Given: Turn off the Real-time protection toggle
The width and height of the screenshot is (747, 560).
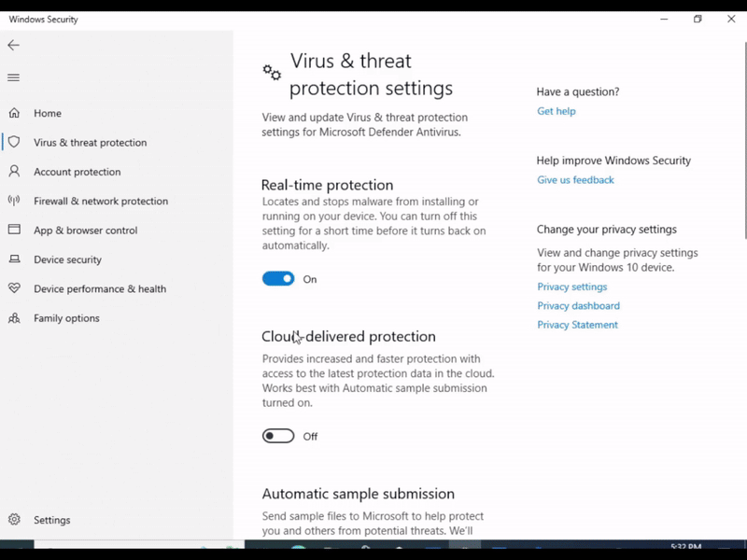Looking at the screenshot, I should 278,279.
